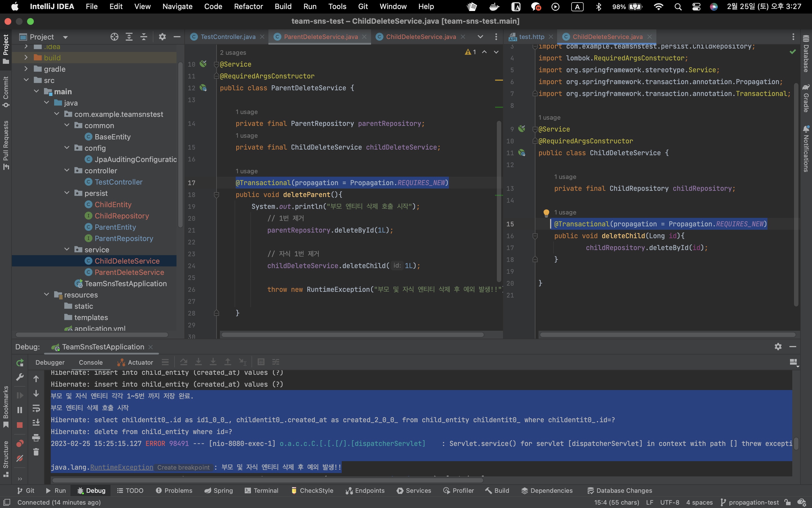Open the Debugger tab

(50, 362)
